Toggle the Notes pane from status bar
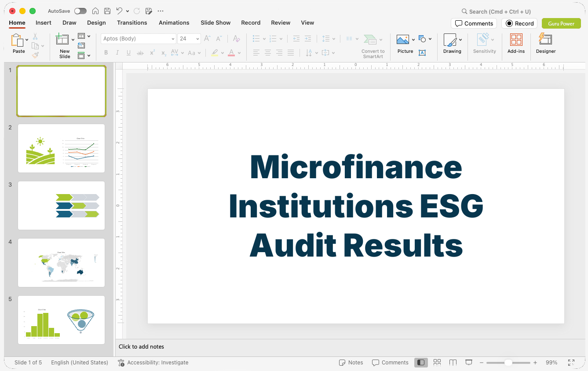This screenshot has width=588, height=371. click(x=351, y=363)
